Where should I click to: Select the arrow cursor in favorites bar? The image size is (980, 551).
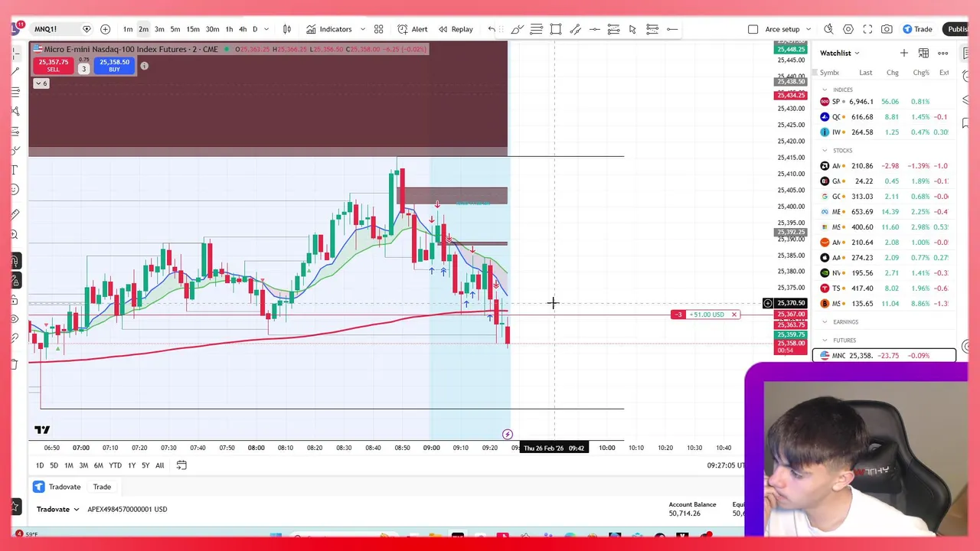click(x=632, y=29)
